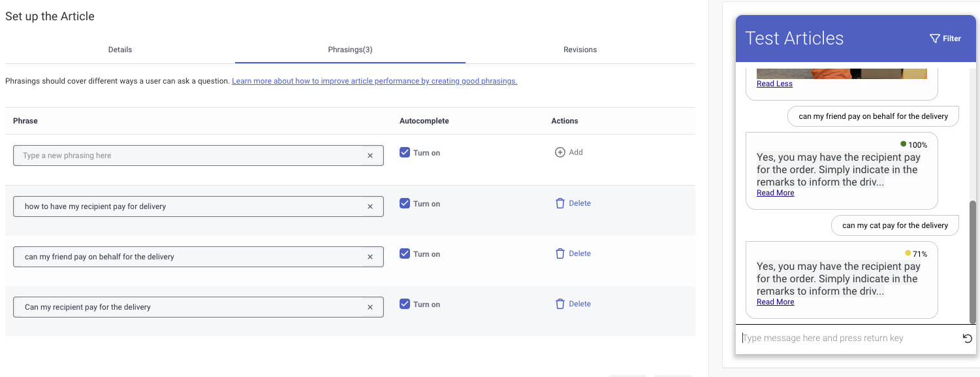Click trash icon for 'how to have my recipient' phrase
The height and width of the screenshot is (377, 980).
coord(560,203)
